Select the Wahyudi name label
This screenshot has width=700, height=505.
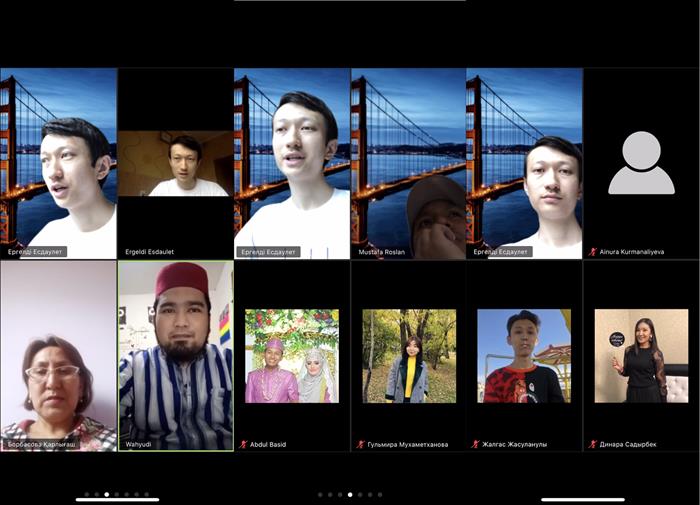point(139,444)
